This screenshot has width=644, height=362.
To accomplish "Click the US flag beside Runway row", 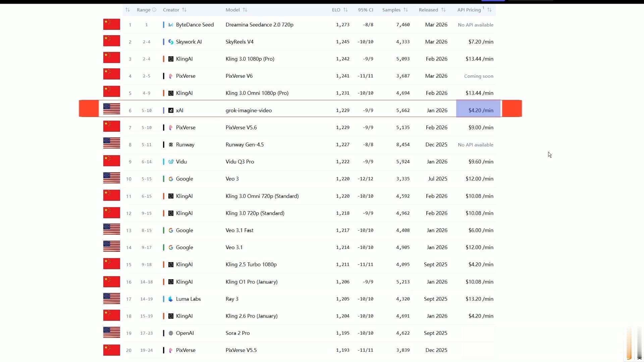I will [112, 143].
